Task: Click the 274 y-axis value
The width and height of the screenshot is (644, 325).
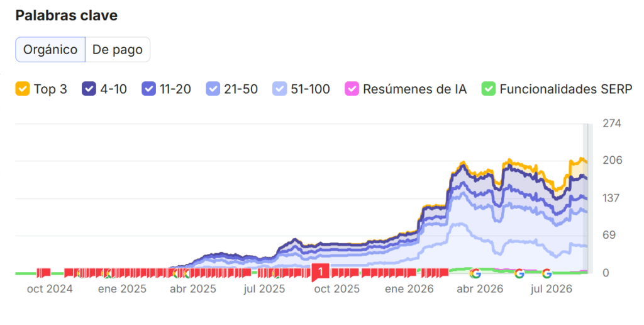Action: click(612, 123)
